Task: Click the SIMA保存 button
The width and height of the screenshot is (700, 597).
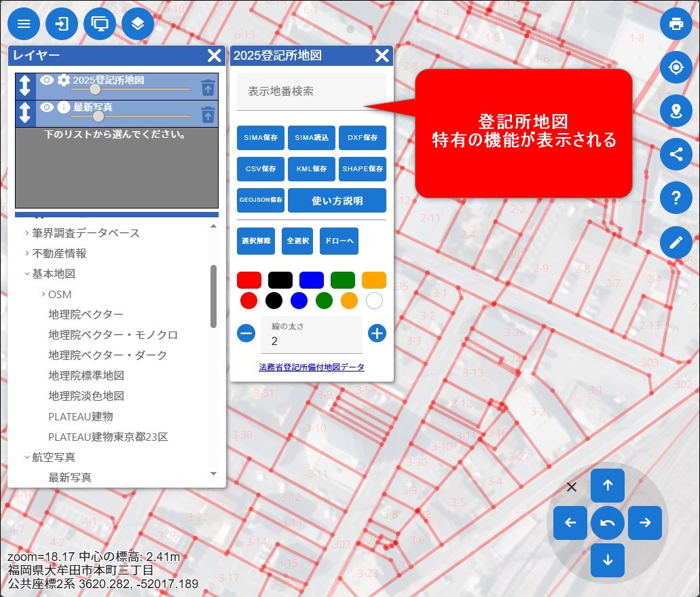Action: point(261,138)
